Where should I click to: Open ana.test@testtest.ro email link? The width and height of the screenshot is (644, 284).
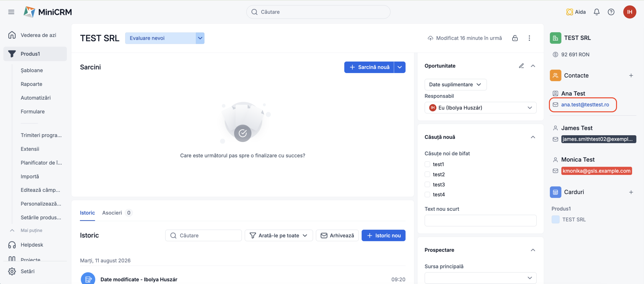(585, 105)
